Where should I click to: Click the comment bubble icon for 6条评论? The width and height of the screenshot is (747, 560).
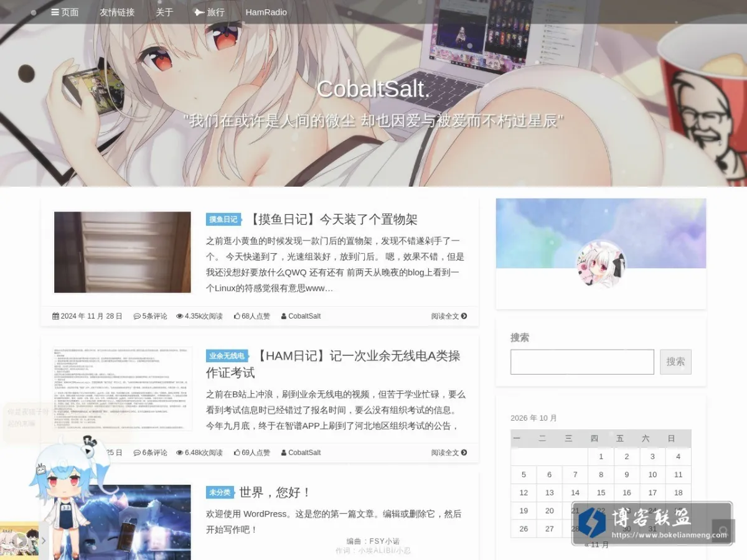[x=137, y=452]
